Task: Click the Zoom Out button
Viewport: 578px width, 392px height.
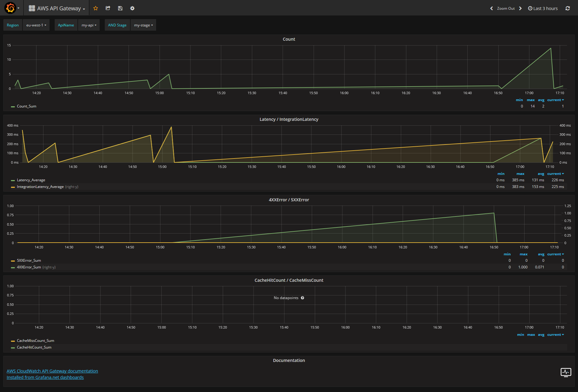Action: click(x=506, y=9)
